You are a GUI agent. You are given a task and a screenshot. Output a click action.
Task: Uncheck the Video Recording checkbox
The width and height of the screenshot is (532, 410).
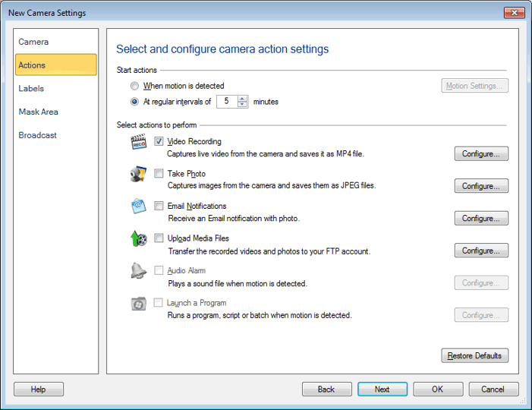pos(159,141)
